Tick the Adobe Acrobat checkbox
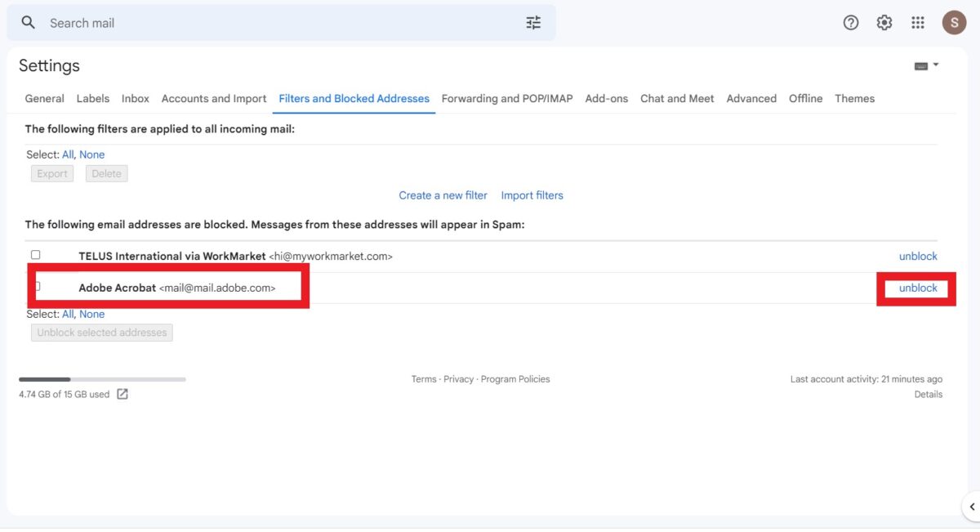The image size is (980, 532). [36, 286]
